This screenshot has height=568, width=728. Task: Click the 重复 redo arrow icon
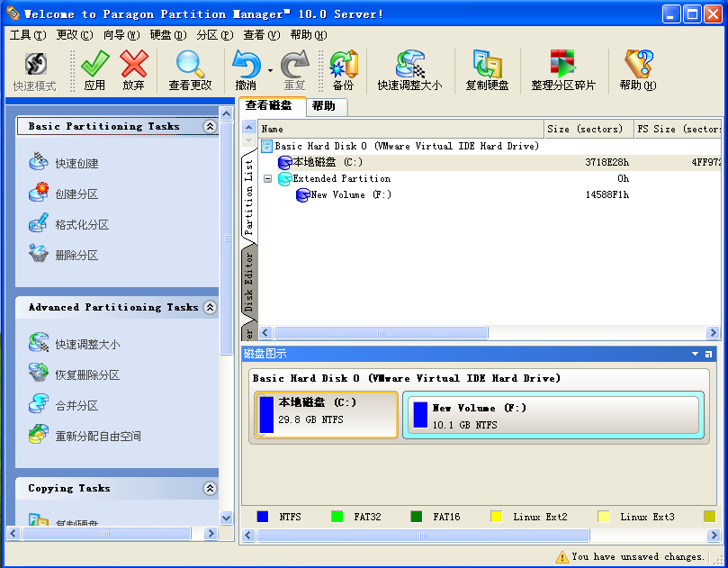295,64
